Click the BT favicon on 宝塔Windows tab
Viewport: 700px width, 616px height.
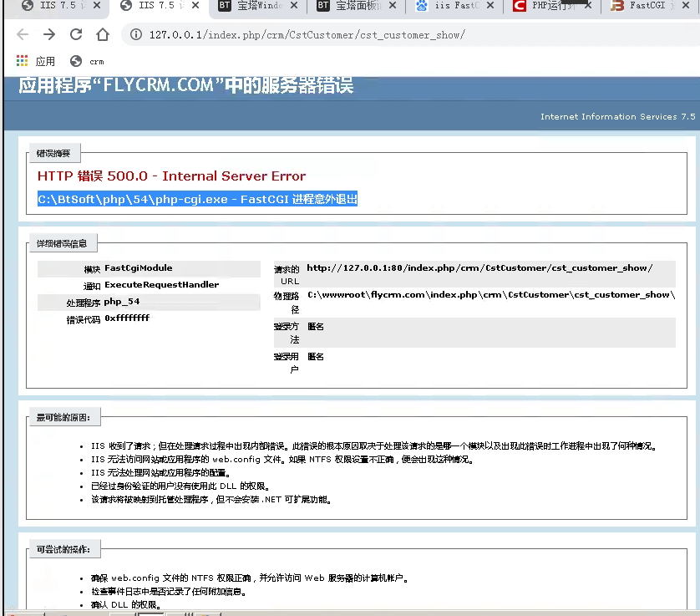225,5
